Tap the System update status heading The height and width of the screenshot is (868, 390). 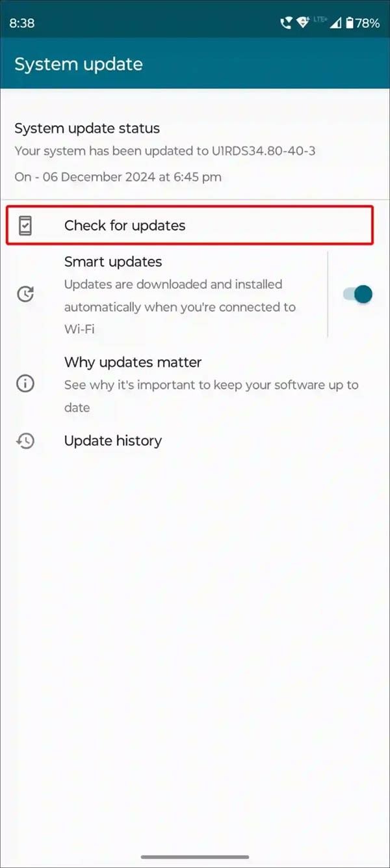click(87, 129)
